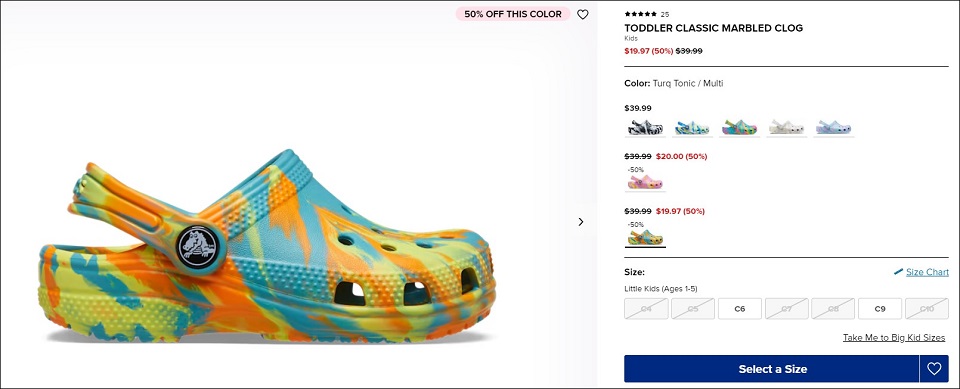Select the Turq Tonic multi clog swatch

[645, 237]
